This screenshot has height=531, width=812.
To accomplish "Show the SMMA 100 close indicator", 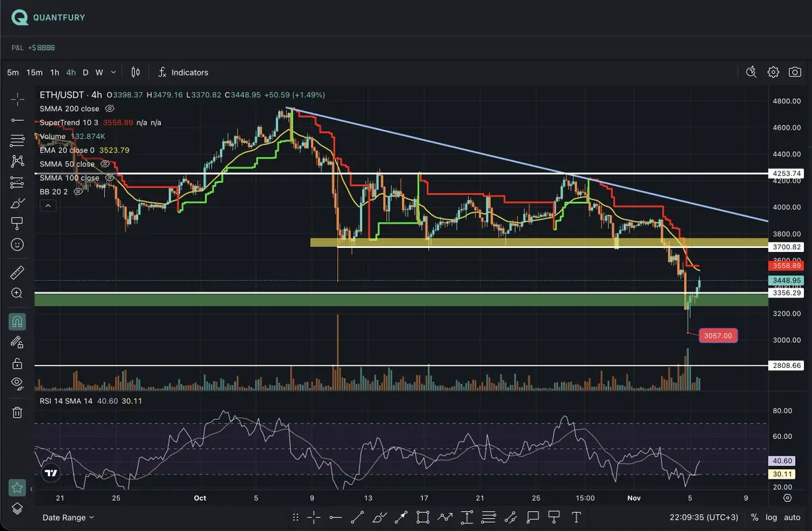I will (x=110, y=178).
